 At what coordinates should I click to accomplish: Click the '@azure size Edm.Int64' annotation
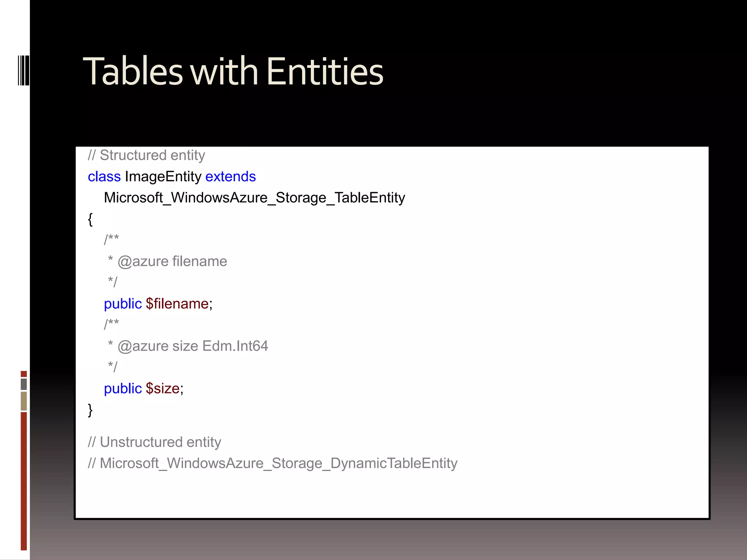click(193, 346)
